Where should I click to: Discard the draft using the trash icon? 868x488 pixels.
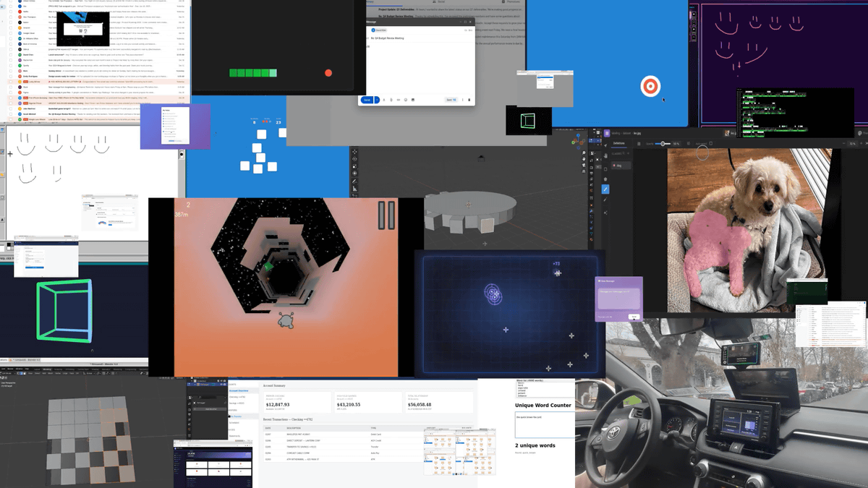tap(469, 100)
